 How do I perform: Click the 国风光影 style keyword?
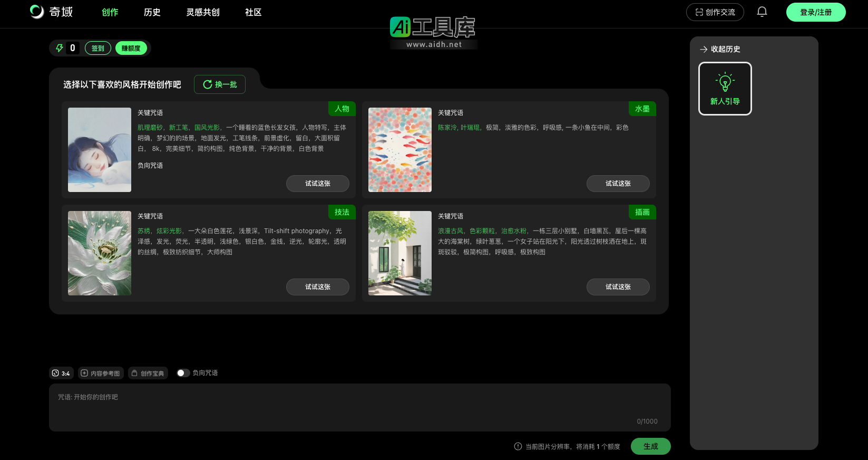point(207,128)
